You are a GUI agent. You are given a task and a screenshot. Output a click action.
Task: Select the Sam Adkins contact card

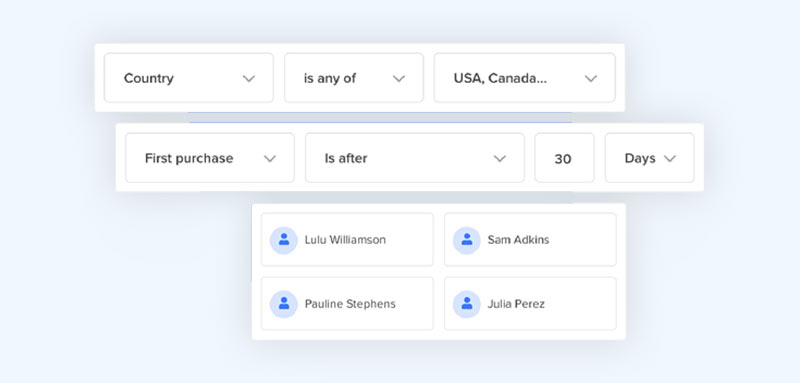pyautogui.click(x=531, y=240)
